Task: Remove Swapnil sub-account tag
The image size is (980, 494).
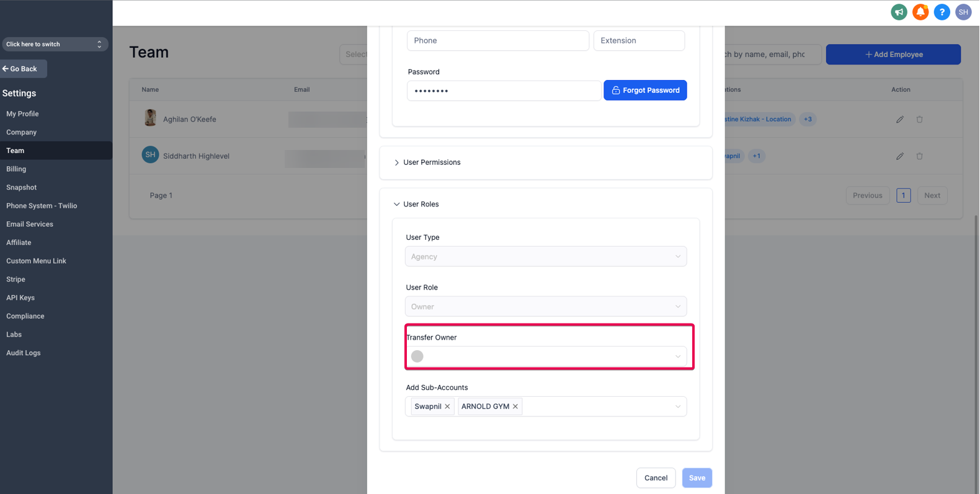Action: pos(447,407)
